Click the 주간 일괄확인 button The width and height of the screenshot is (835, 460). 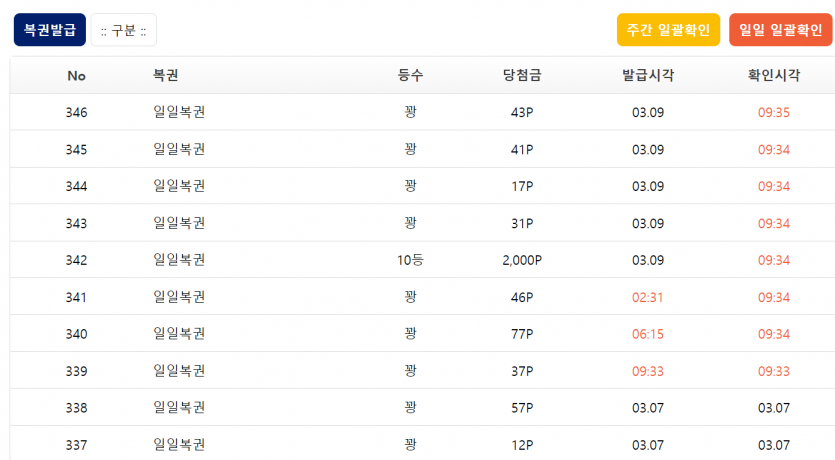pos(668,30)
